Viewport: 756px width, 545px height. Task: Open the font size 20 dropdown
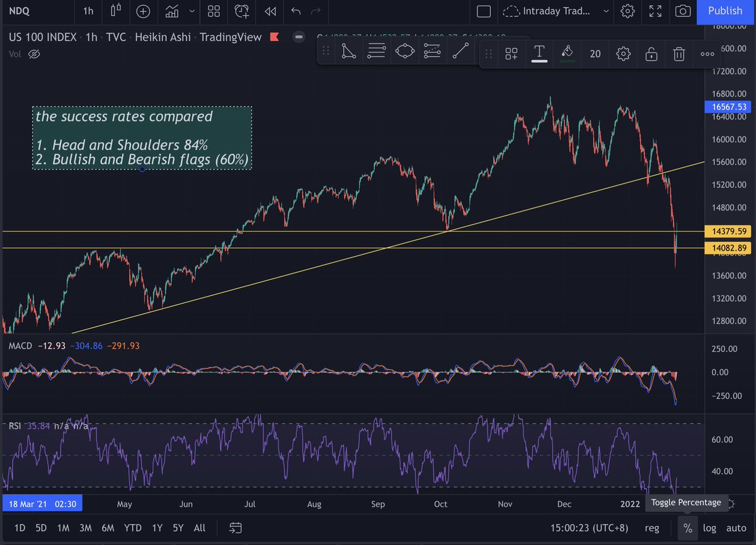click(x=595, y=54)
